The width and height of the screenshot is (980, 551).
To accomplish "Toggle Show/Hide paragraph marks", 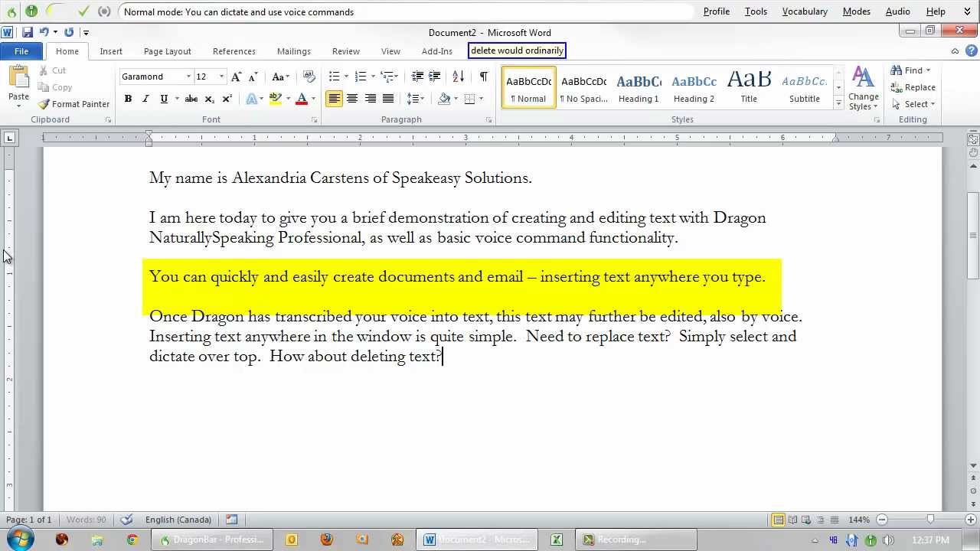I will pos(483,77).
